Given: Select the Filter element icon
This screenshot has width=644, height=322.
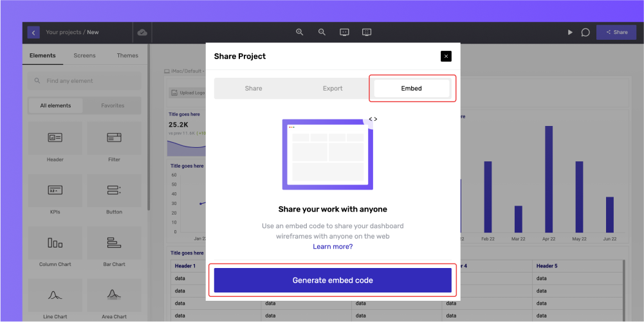Looking at the screenshot, I should coord(114,138).
